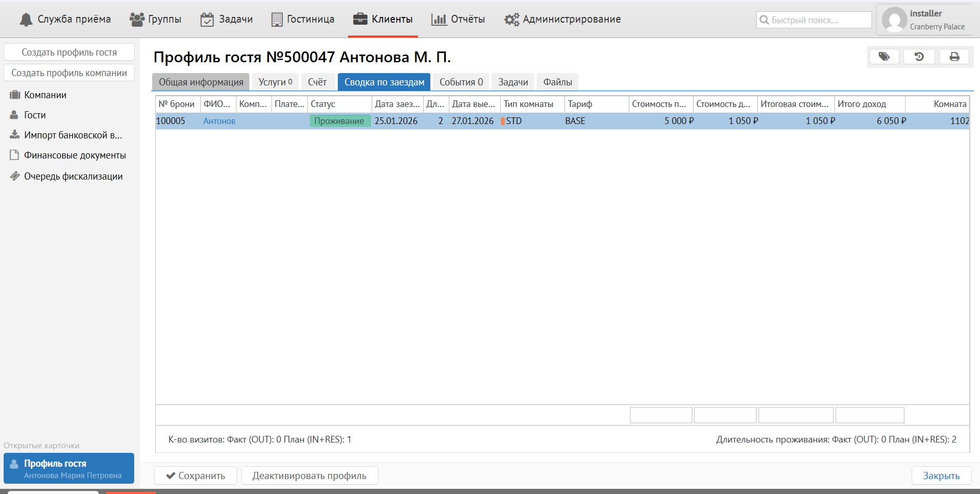Click the person icon beside Гости
Image resolution: width=980 pixels, height=494 pixels.
coord(14,115)
